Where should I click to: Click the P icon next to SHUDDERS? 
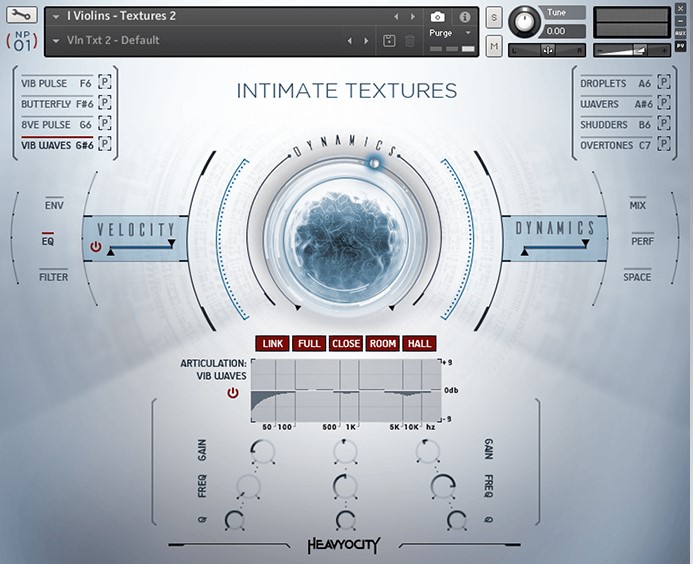[664, 123]
